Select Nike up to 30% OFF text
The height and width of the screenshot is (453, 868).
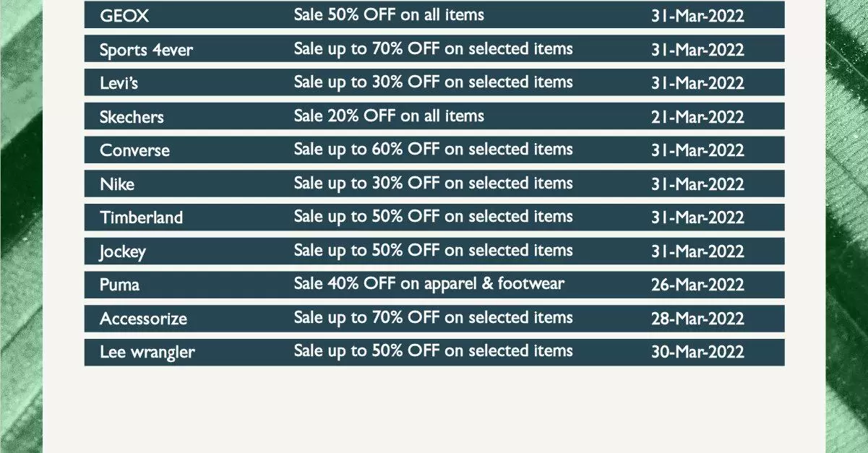coord(434,184)
